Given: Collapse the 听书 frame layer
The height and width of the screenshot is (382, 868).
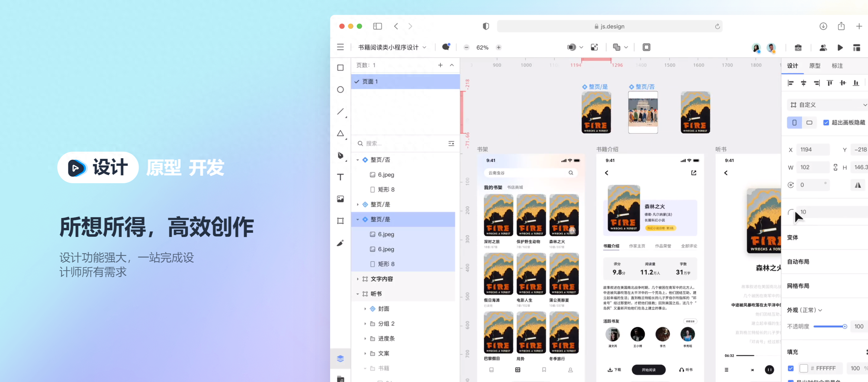Looking at the screenshot, I should pyautogui.click(x=357, y=294).
